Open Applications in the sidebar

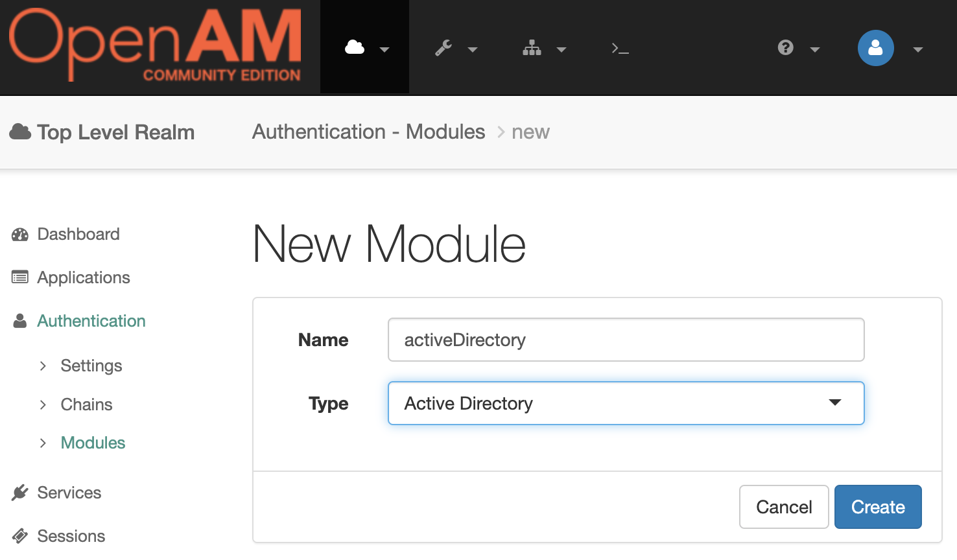(x=84, y=277)
